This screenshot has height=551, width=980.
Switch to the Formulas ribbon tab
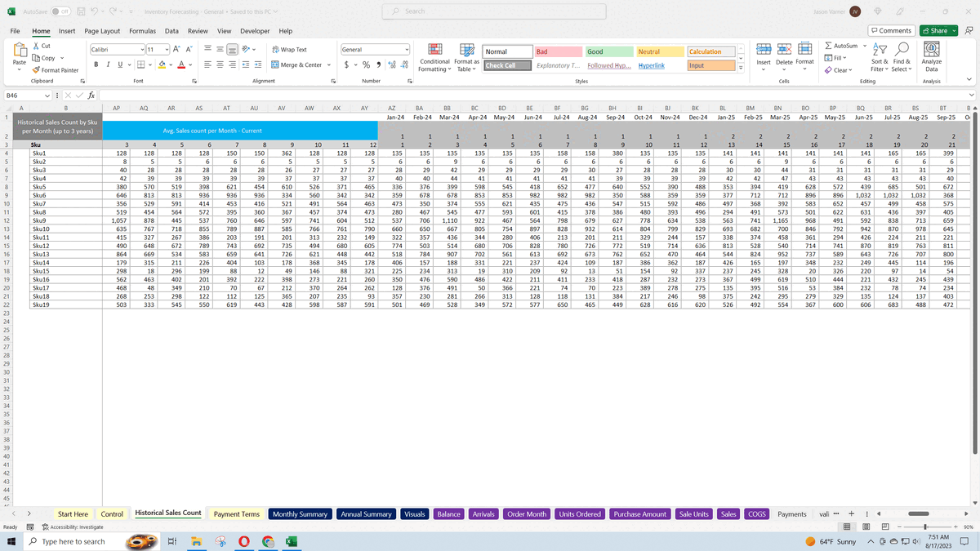(142, 30)
